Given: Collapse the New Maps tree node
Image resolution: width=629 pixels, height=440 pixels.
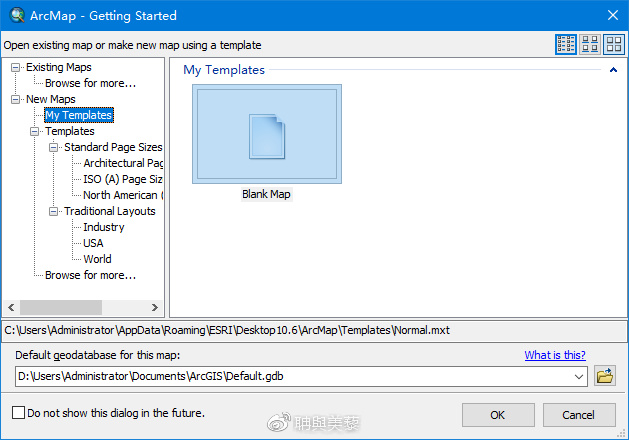Looking at the screenshot, I should [15, 99].
